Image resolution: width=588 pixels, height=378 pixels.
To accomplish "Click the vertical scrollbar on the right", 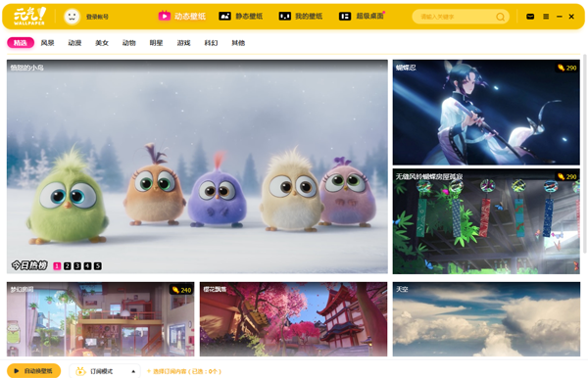I will coord(584,154).
